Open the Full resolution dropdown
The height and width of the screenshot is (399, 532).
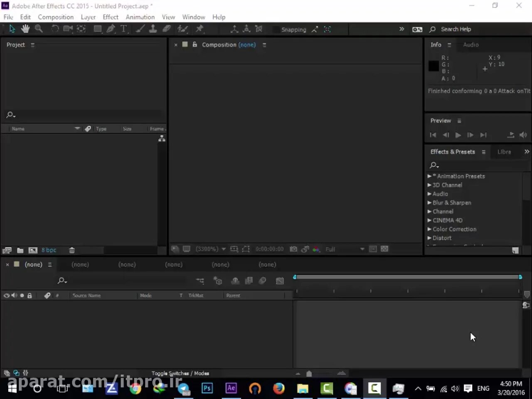click(x=345, y=249)
